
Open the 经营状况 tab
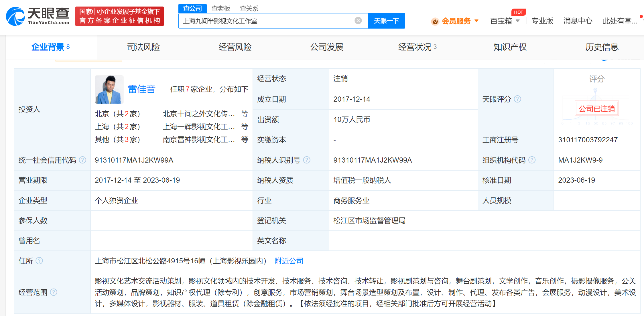pyautogui.click(x=417, y=47)
